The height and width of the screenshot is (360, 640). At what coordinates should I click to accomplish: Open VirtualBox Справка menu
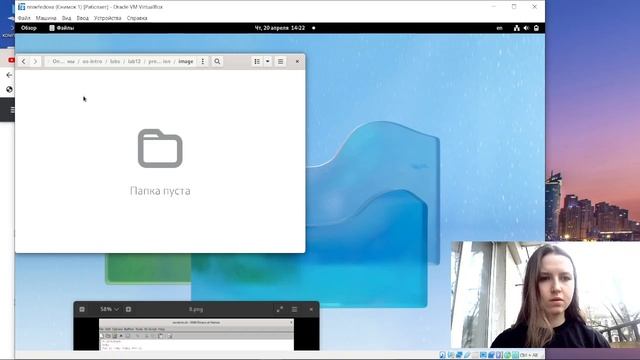click(137, 18)
